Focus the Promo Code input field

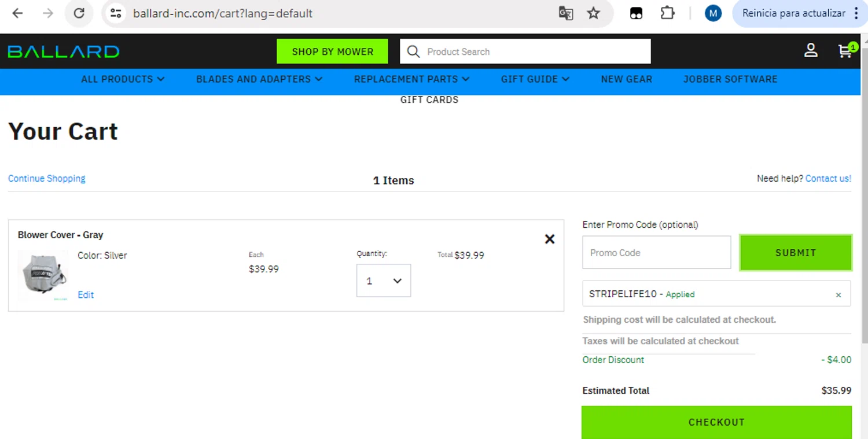(657, 252)
